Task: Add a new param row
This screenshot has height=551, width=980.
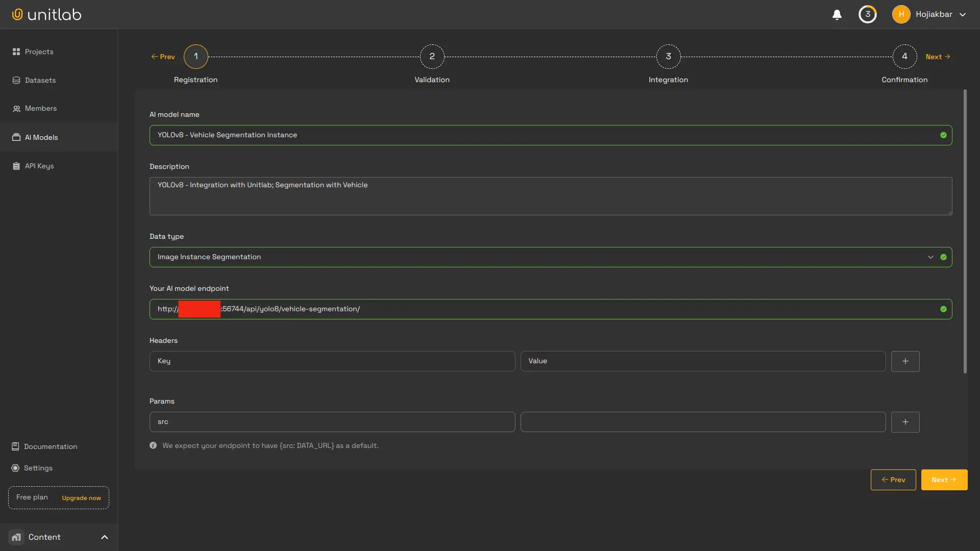Action: [x=905, y=422]
